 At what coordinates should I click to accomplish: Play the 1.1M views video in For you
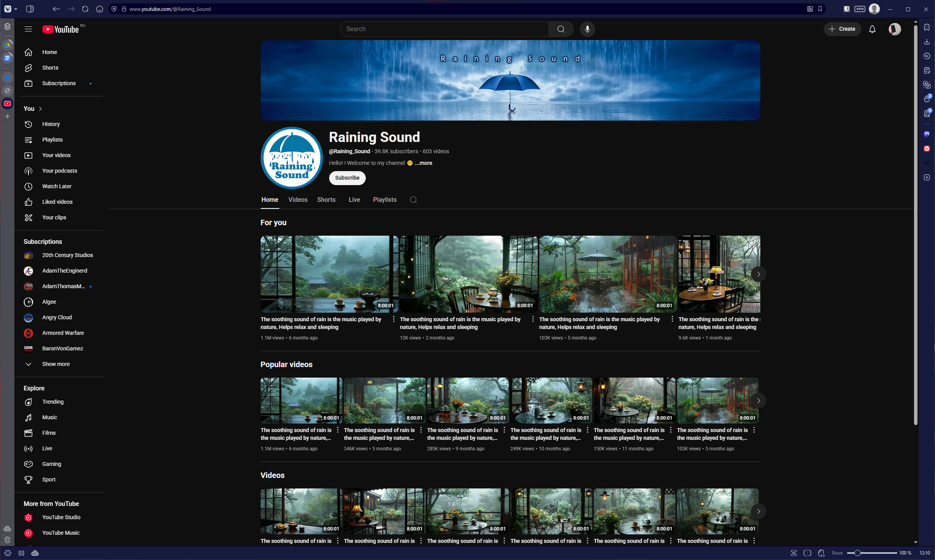pyautogui.click(x=329, y=274)
